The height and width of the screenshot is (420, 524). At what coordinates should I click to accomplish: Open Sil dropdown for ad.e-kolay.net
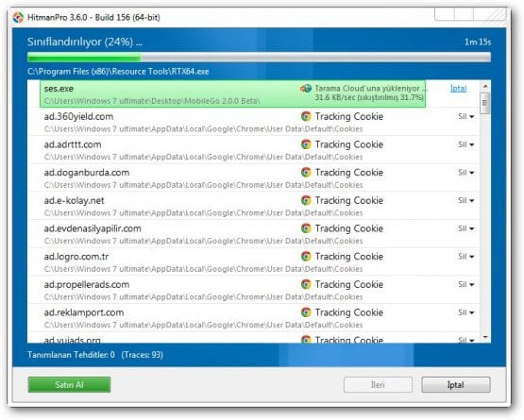[466, 201]
